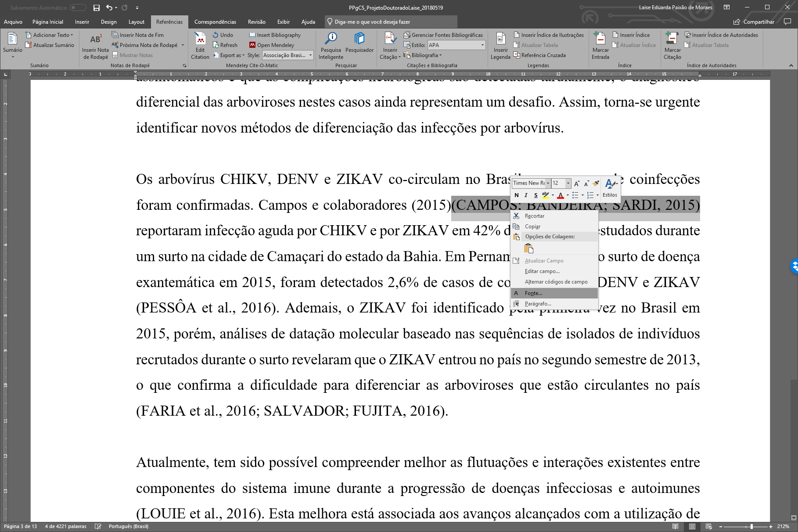Viewport: 798px width, 532px height.
Task: Open the Mendeley Style dropdown (Associação Brasi...)
Action: (x=311, y=55)
